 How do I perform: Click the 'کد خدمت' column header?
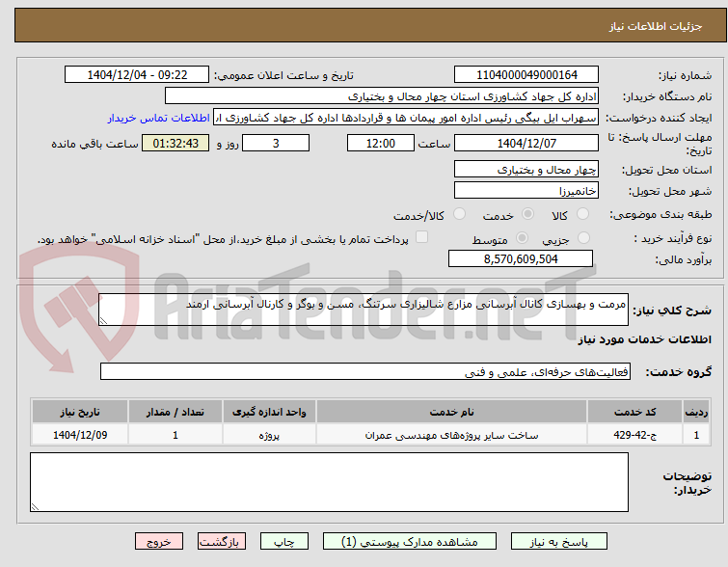point(634,412)
